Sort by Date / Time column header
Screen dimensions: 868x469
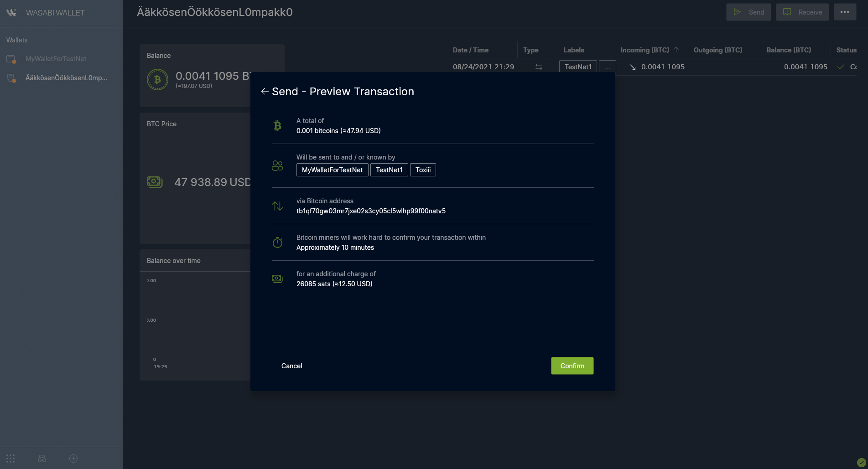click(x=471, y=50)
